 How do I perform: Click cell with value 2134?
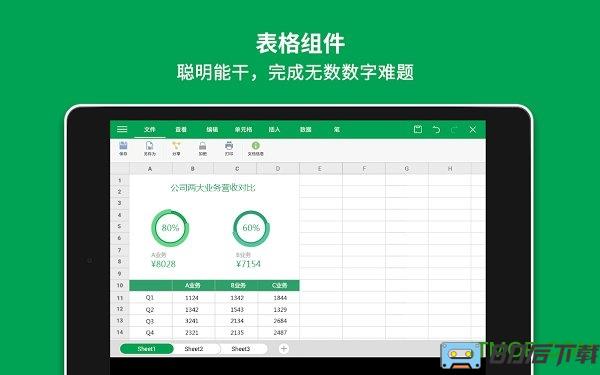point(236,321)
